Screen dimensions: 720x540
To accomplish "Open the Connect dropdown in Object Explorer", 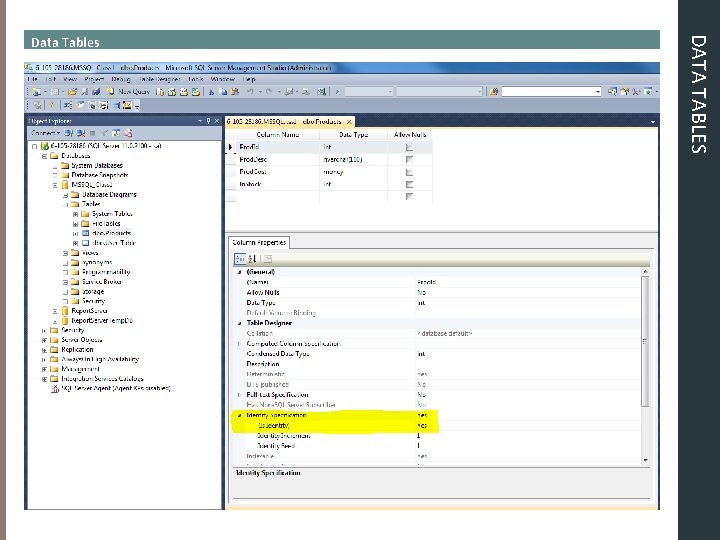I will tap(45, 133).
